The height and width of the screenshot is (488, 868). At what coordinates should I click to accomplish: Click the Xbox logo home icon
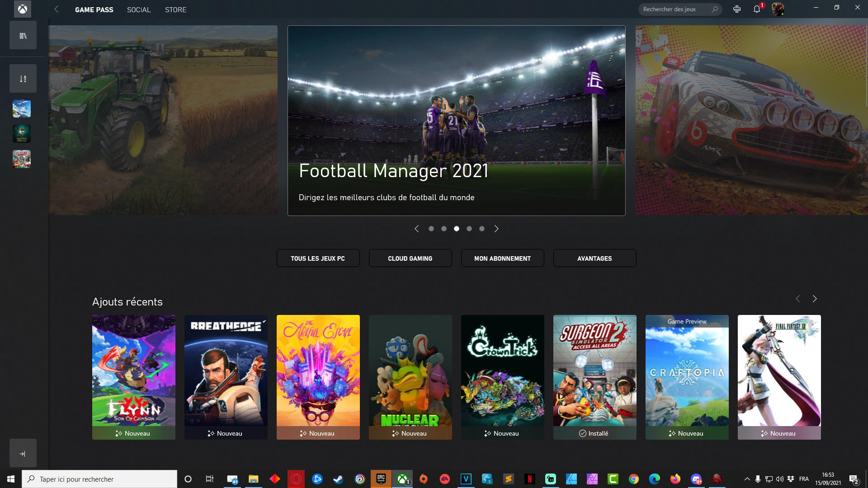[23, 9]
